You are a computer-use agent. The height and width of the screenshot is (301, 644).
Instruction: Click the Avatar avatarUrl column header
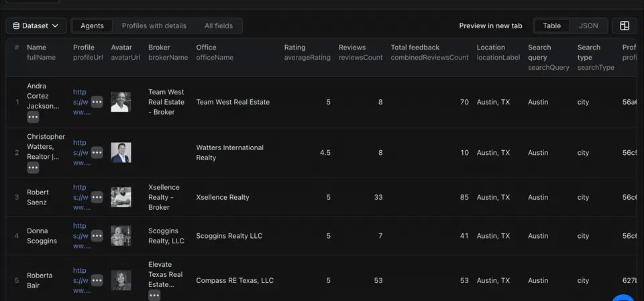[x=125, y=52]
